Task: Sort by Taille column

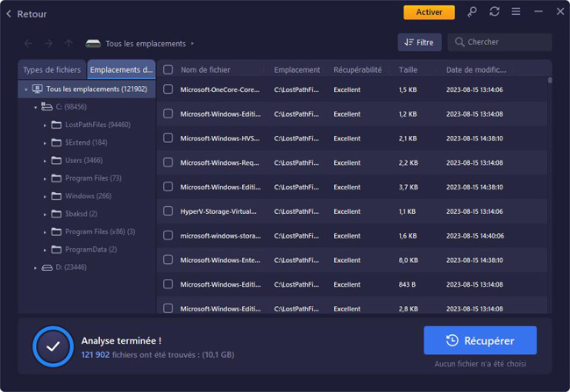Action: point(408,70)
